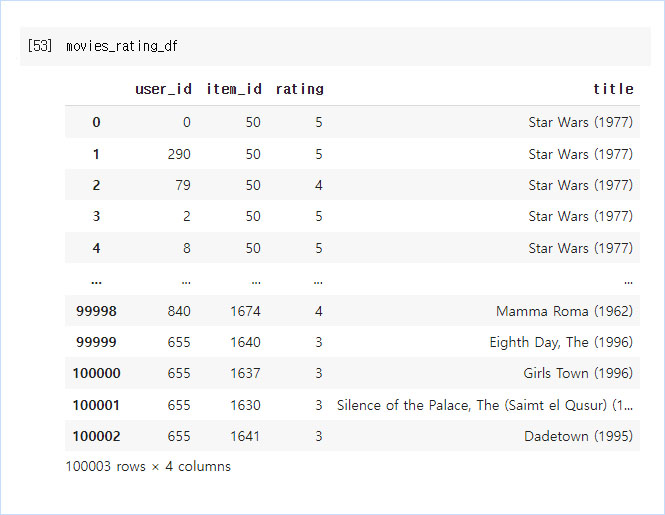Select the item_id column header
Viewport: 665px width, 515px height.
pos(234,89)
